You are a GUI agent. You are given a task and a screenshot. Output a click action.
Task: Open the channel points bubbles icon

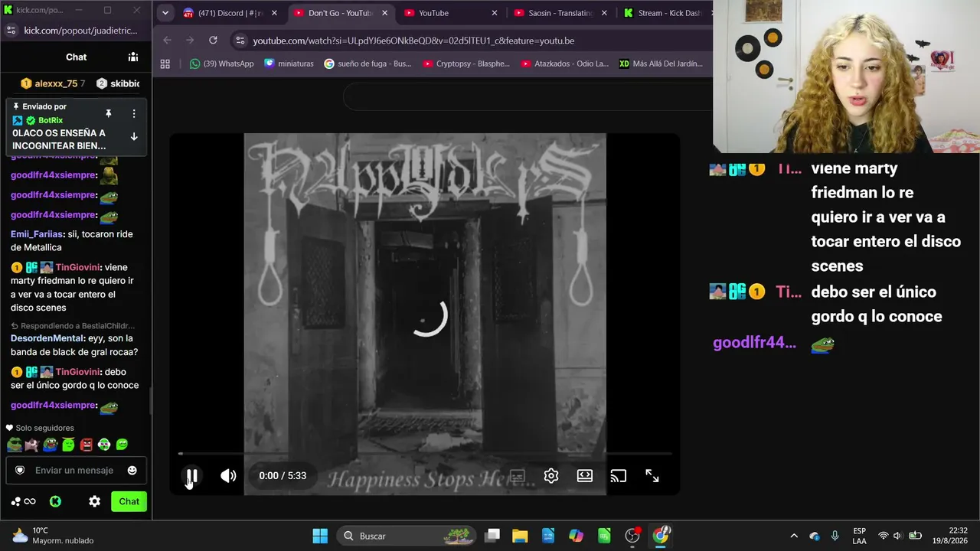pos(24,501)
